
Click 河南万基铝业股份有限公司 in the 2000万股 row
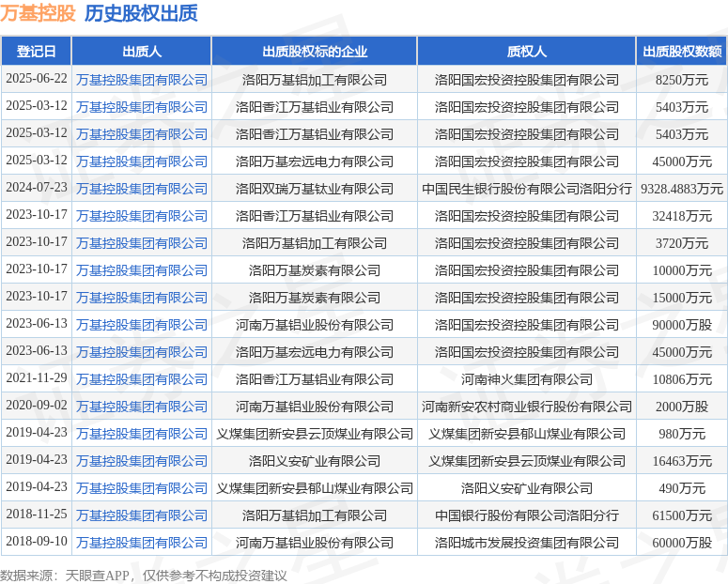point(315,407)
